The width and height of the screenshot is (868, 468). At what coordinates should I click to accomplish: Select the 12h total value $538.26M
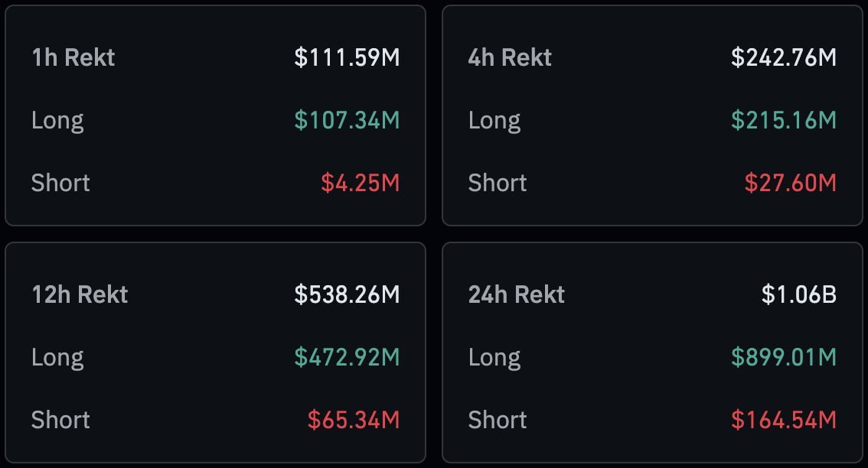tap(347, 294)
